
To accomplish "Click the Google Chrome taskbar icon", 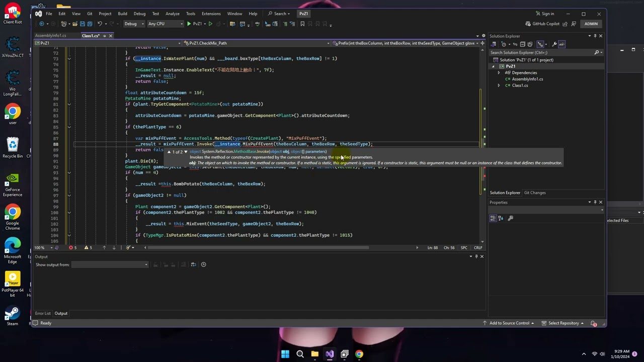I will coord(359,354).
